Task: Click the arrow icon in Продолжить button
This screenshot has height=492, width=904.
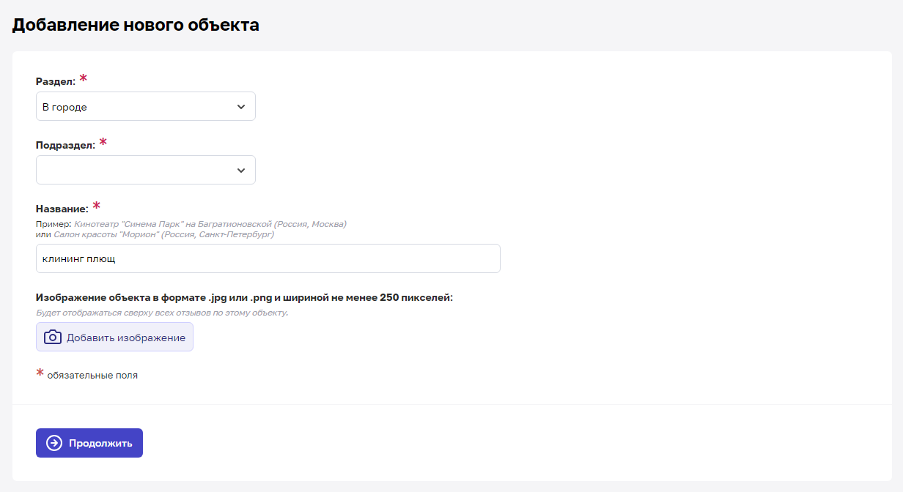Action: (54, 443)
